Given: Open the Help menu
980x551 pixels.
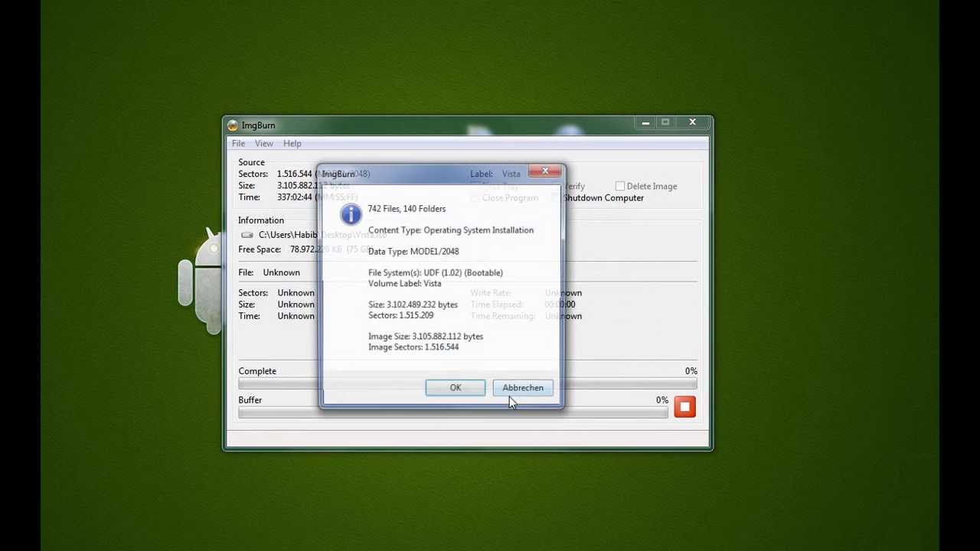Looking at the screenshot, I should coord(292,144).
